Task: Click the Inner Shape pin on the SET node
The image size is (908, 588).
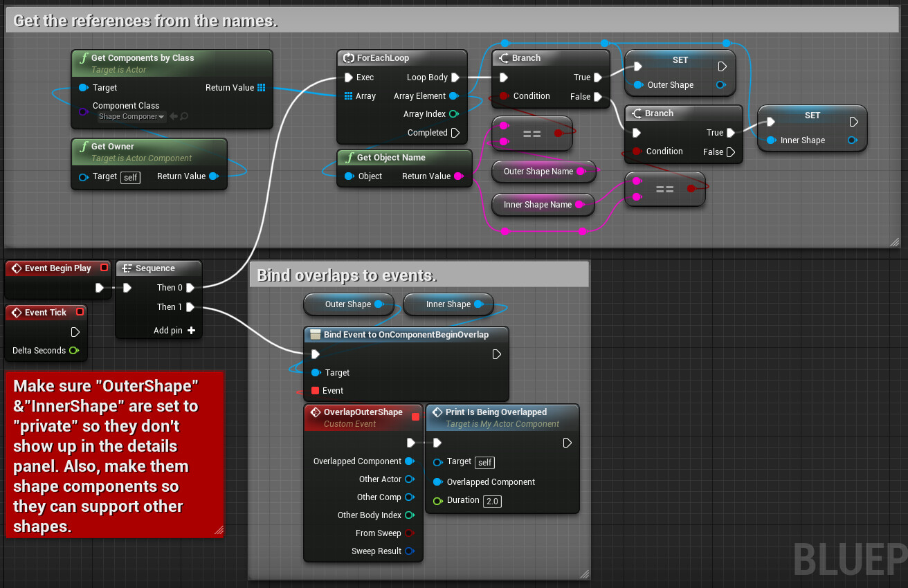Action: 770,140
